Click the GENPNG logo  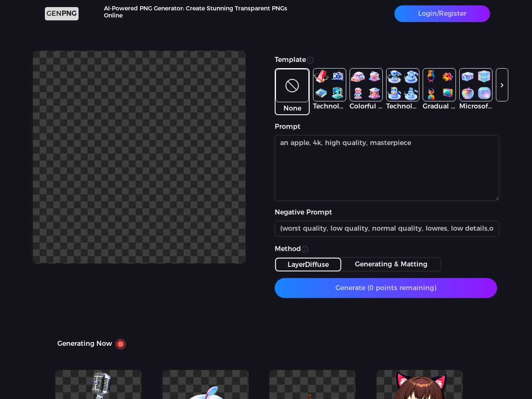[62, 14]
